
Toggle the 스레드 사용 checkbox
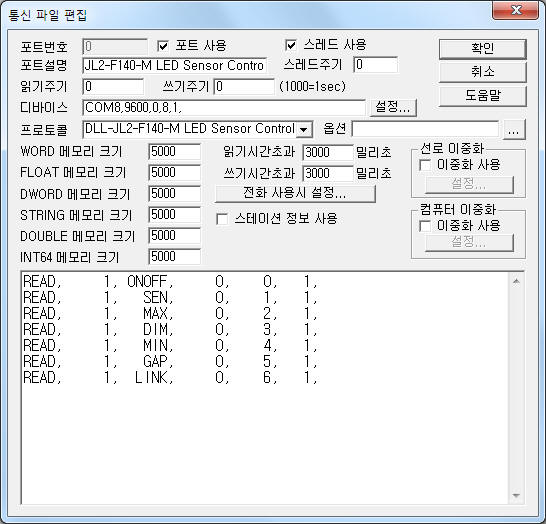coord(291,45)
